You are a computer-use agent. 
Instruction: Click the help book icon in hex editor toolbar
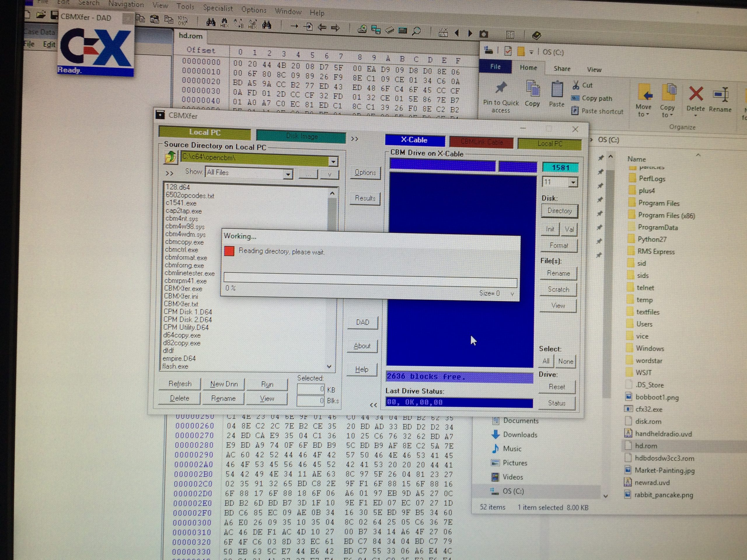point(536,35)
